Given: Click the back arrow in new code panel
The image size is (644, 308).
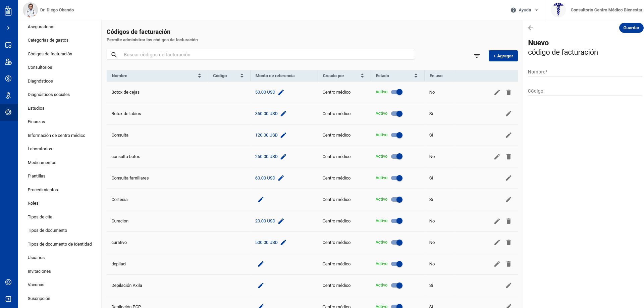Looking at the screenshot, I should pos(531,28).
